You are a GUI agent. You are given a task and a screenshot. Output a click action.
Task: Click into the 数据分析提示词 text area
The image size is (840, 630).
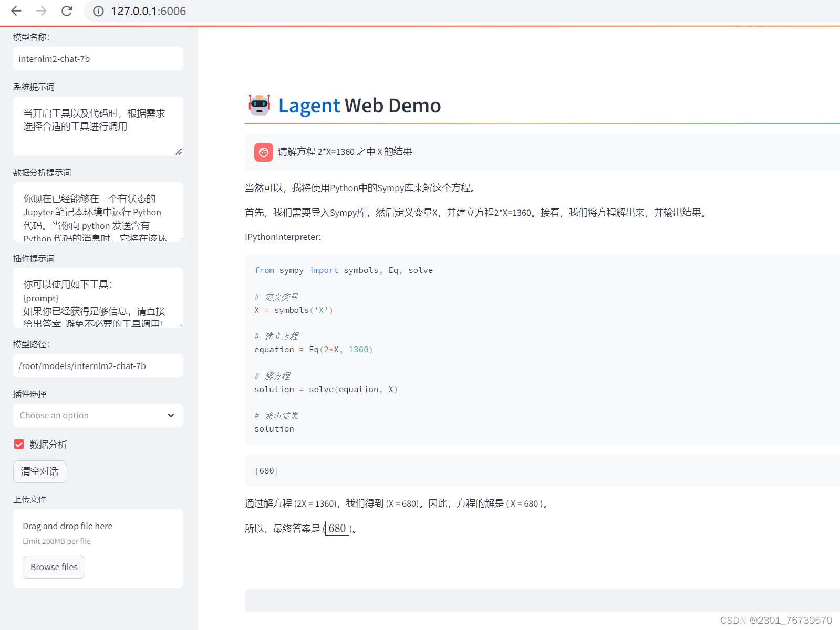98,212
